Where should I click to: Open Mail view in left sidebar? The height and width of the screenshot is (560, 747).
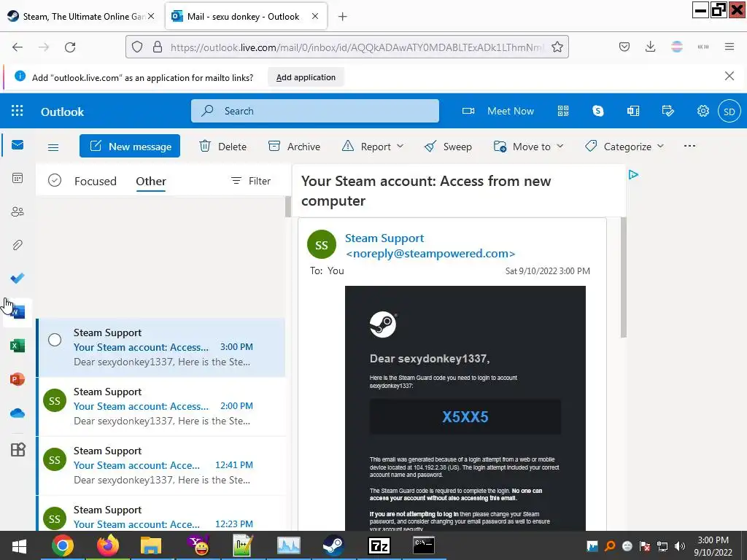tap(18, 145)
